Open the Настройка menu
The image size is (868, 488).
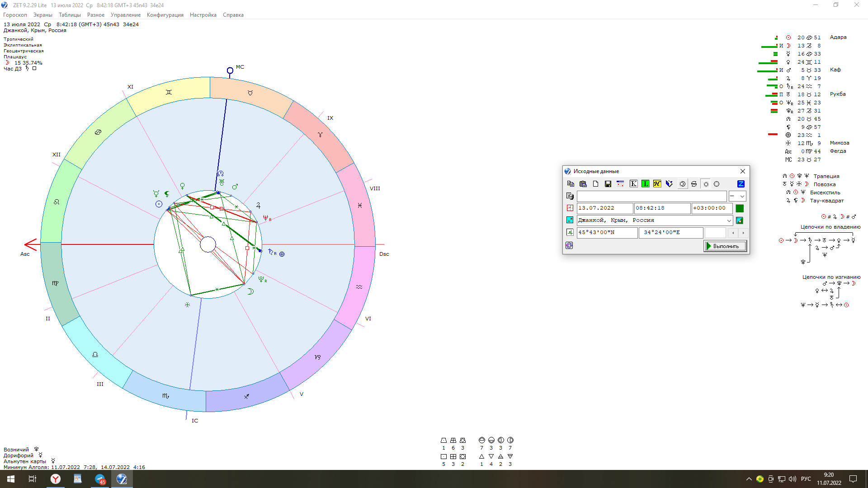pos(203,15)
